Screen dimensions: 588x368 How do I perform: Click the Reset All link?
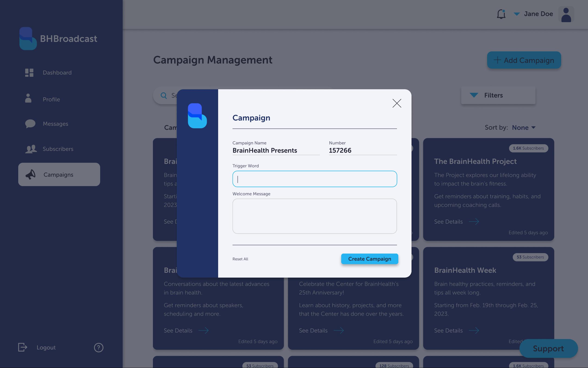click(240, 259)
